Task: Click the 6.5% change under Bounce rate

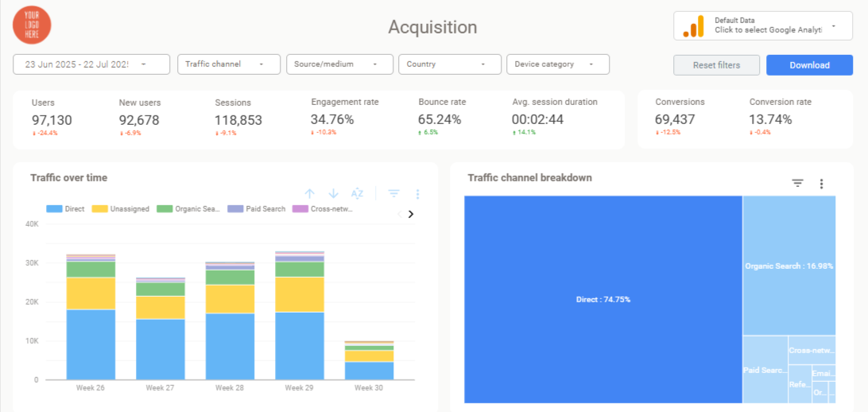Action: (x=429, y=132)
